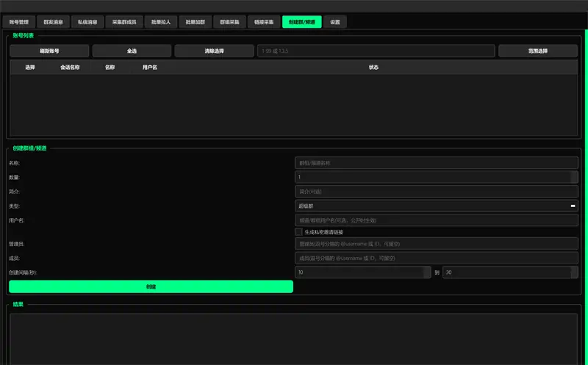Viewport: 588px width, 365px height.
Task: Enable the 生成私密邀请链接 checkbox
Action: (x=299, y=232)
